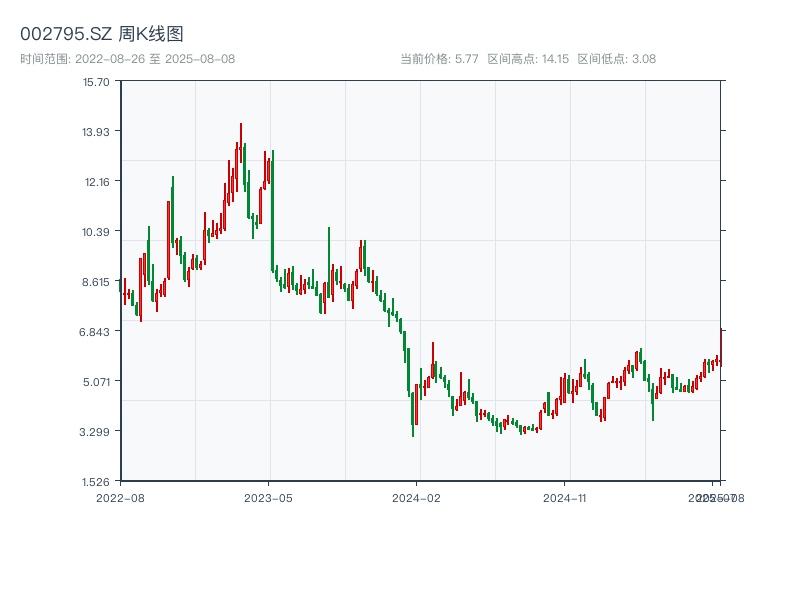The image size is (800, 600).
Task: Click y-axis value 1.526
Action: pyautogui.click(x=96, y=482)
